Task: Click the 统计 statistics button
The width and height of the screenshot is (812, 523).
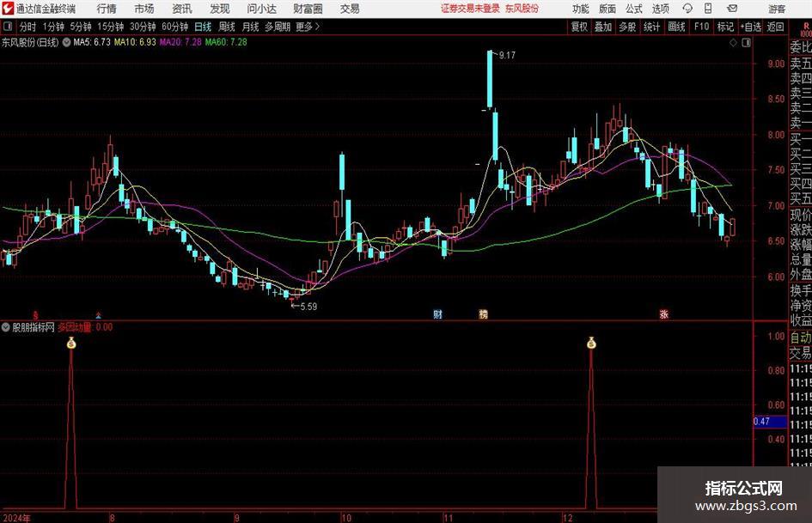Action: point(651,27)
